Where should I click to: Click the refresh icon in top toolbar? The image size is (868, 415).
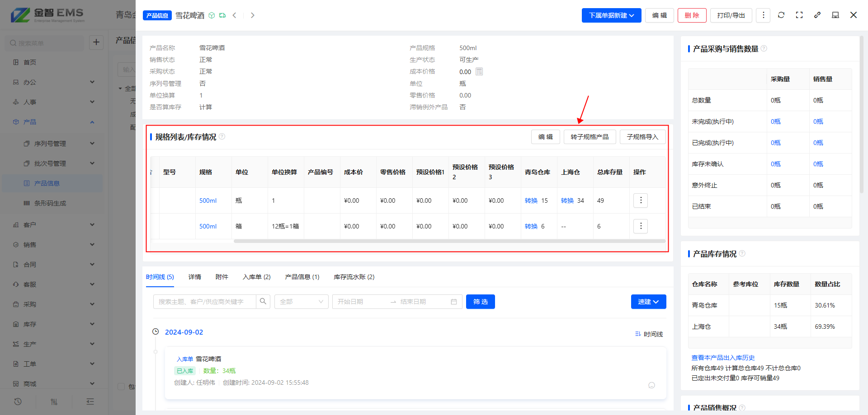(x=781, y=15)
